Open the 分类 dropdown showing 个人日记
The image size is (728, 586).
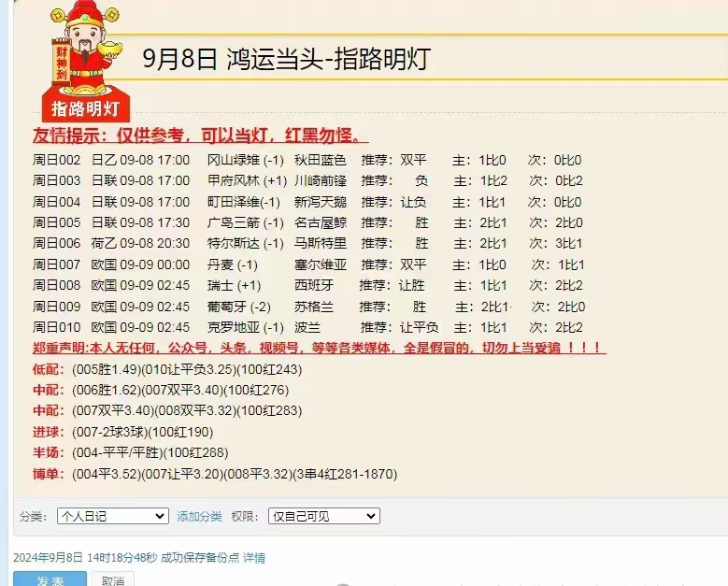click(x=112, y=516)
